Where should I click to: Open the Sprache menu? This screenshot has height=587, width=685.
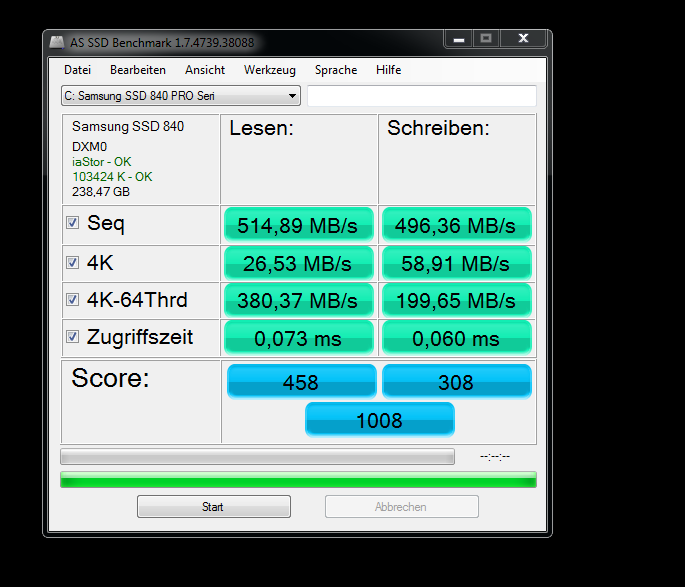click(336, 70)
